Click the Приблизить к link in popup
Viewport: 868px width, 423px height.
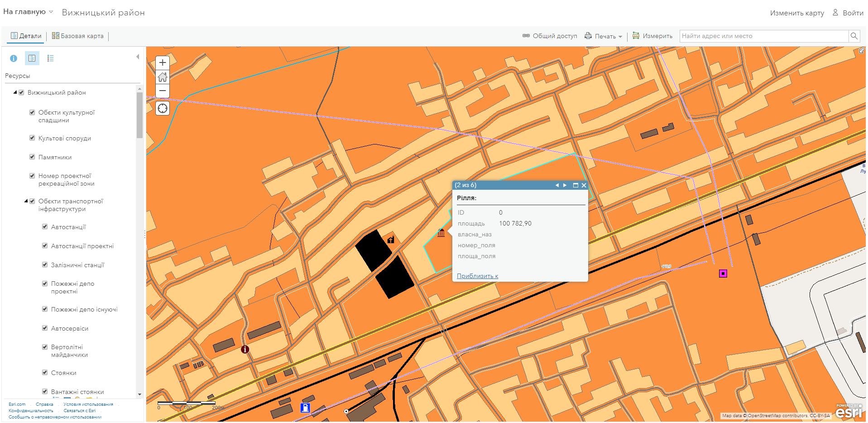point(477,276)
